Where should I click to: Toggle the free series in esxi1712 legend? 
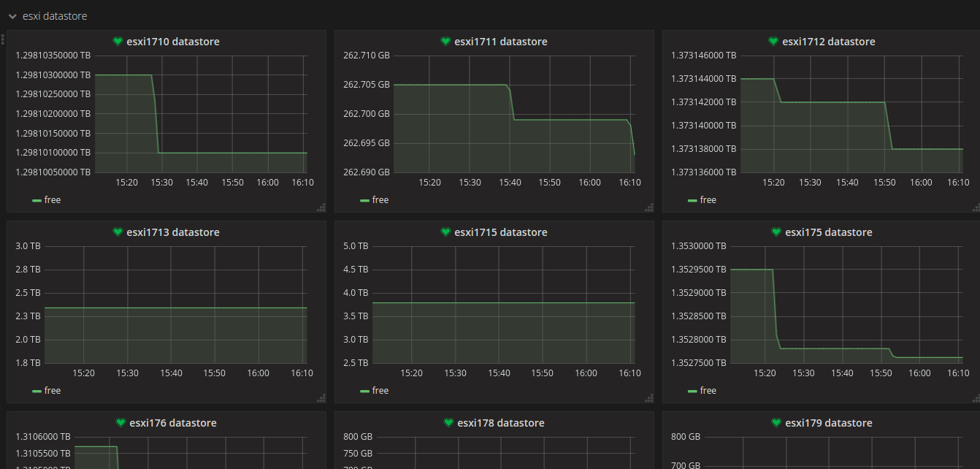(708, 199)
